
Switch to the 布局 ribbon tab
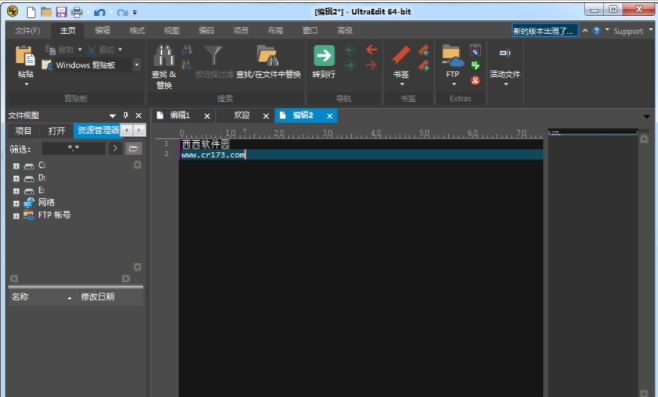pos(275,31)
